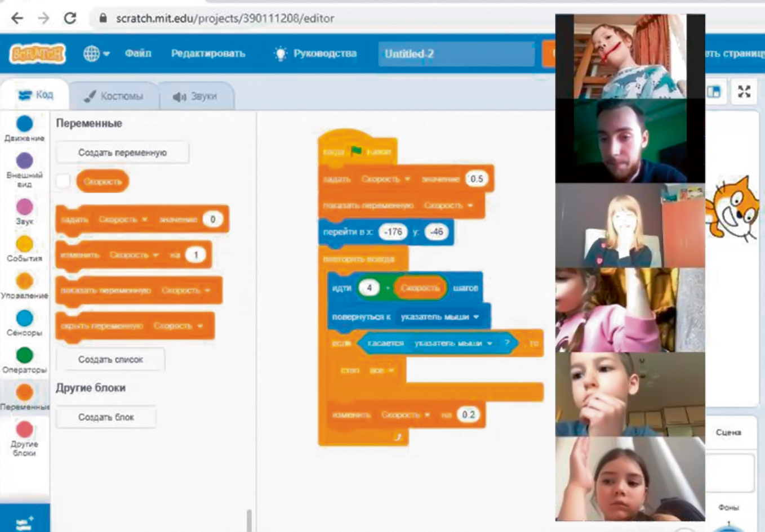The height and width of the screenshot is (532, 765).
Task: Select the blue Движение category circle
Action: pyautogui.click(x=24, y=124)
